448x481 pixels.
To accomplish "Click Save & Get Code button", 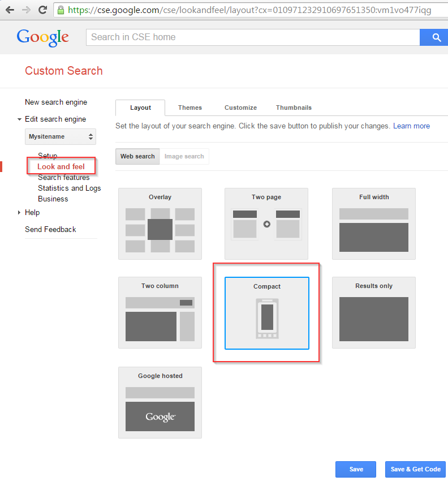I will point(415,469).
